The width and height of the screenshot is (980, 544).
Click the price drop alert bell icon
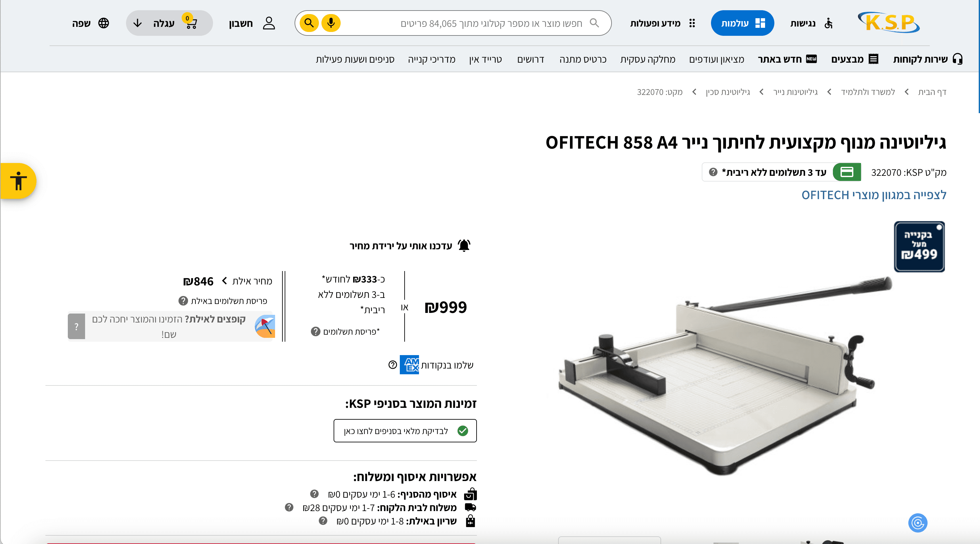pyautogui.click(x=464, y=245)
